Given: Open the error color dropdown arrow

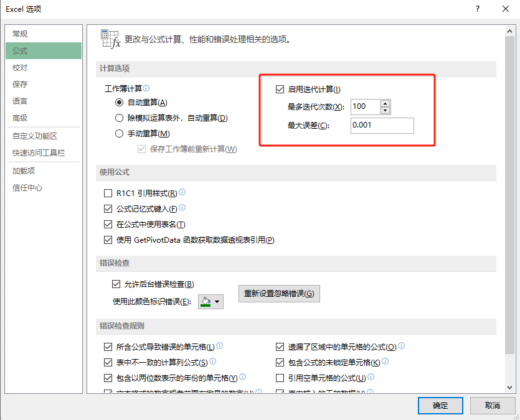Looking at the screenshot, I should [x=217, y=302].
